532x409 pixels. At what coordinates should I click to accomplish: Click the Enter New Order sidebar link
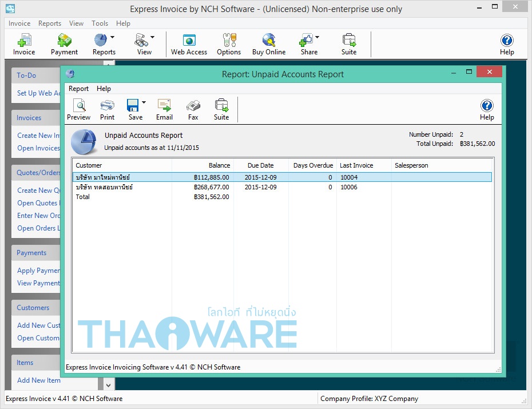39,216
